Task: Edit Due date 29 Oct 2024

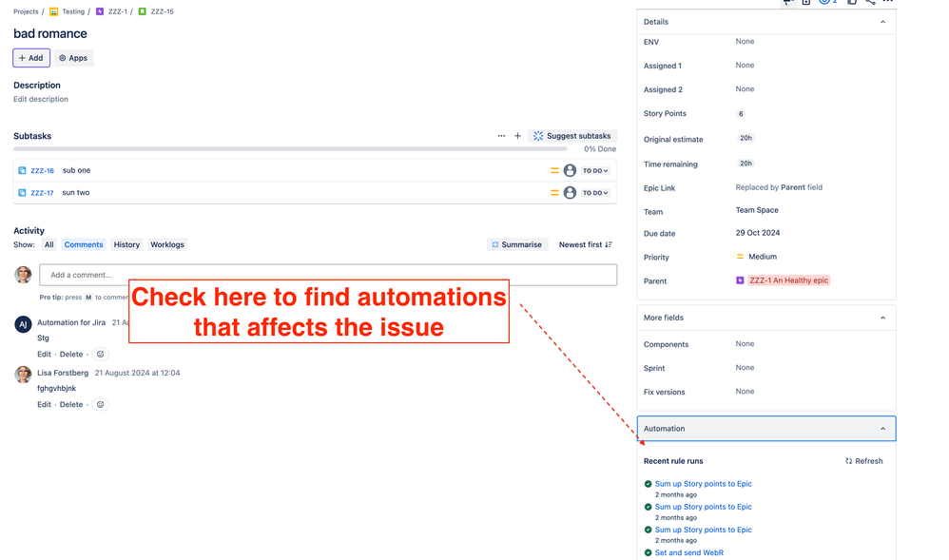Action: (758, 233)
